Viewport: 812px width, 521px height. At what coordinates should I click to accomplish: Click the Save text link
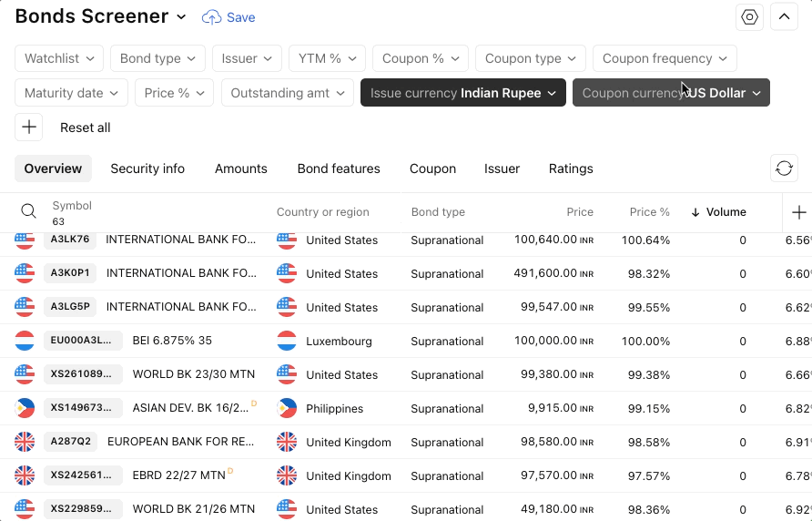point(241,17)
